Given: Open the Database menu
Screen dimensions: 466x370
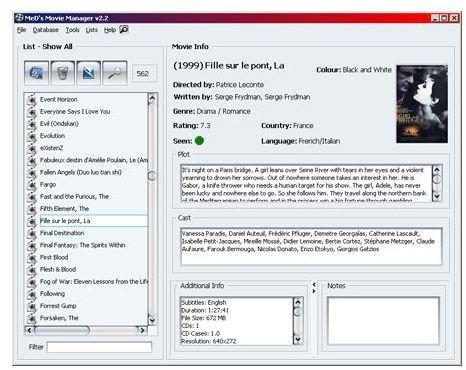Looking at the screenshot, I should point(46,30).
